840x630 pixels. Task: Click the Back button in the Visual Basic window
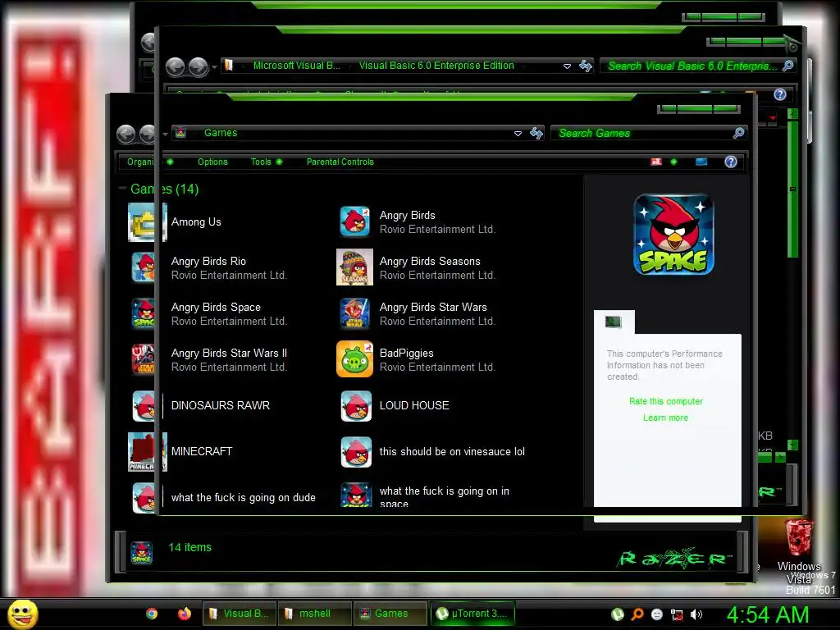176,67
